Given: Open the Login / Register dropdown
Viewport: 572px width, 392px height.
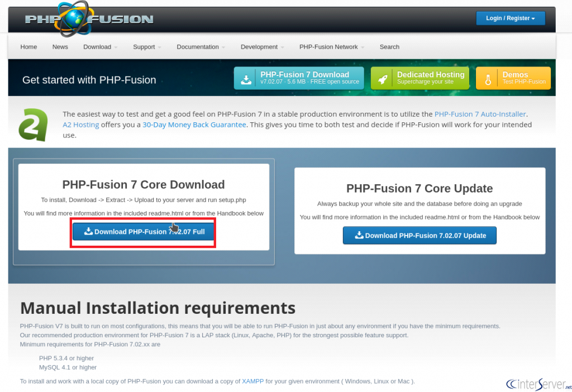Looking at the screenshot, I should pyautogui.click(x=511, y=18).
